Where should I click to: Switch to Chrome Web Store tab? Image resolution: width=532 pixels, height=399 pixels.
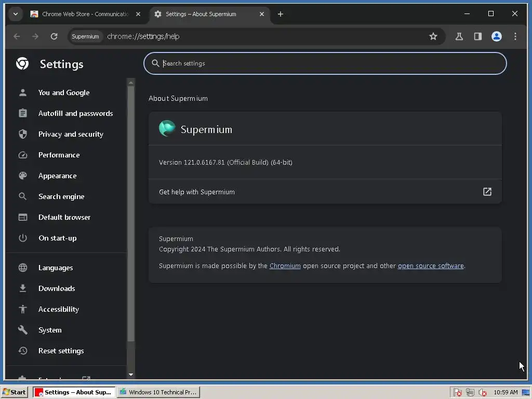pyautogui.click(x=86, y=14)
